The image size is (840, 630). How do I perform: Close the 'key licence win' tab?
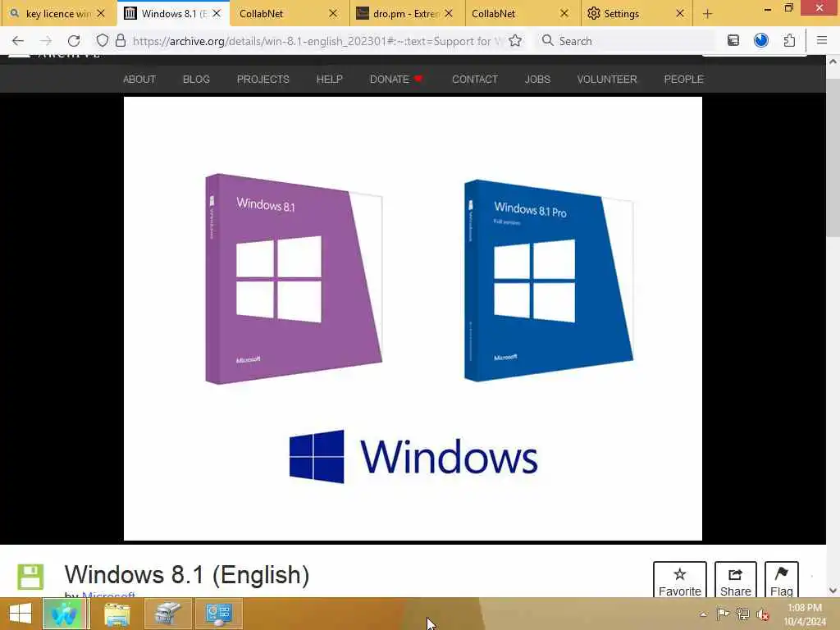tap(101, 13)
